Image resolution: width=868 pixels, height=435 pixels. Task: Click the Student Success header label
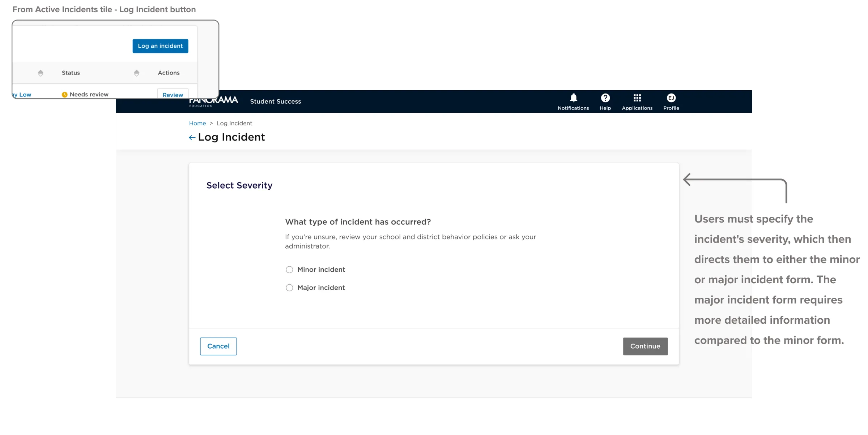[x=275, y=102]
